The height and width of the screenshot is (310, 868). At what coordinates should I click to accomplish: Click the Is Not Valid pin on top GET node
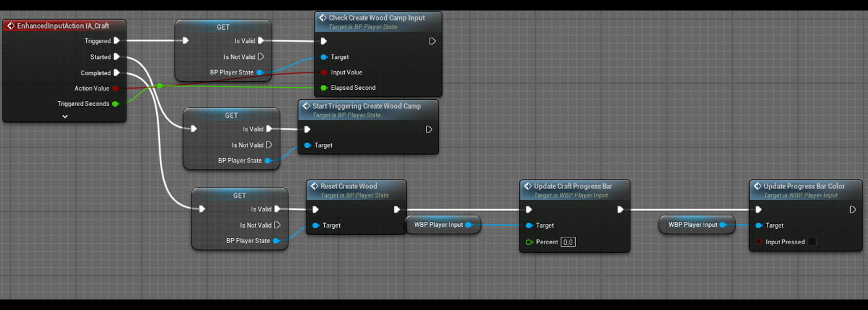(261, 57)
